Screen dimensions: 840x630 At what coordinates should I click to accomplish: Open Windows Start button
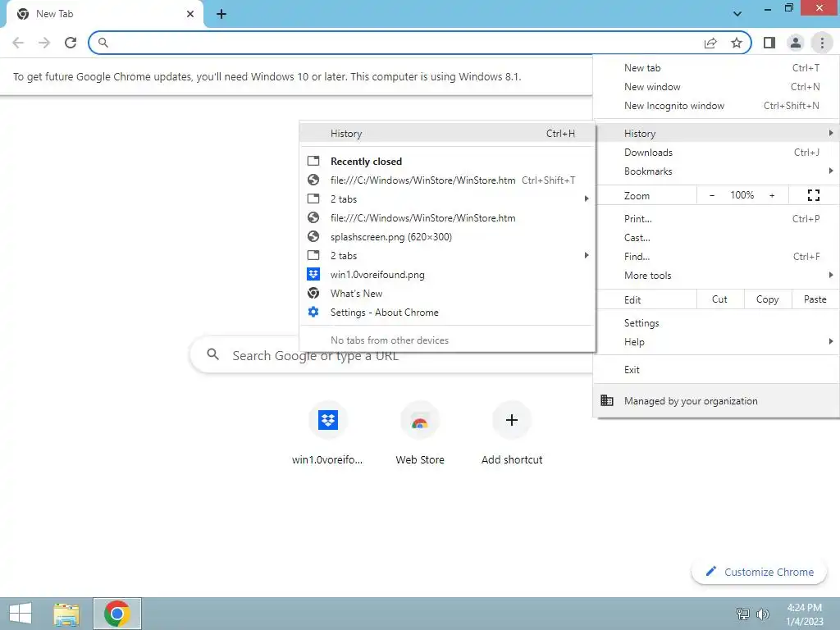(21, 614)
